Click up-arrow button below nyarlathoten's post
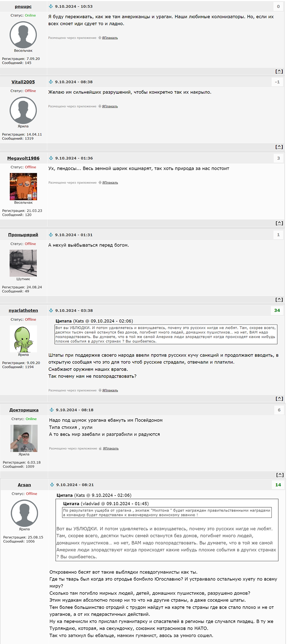This screenshot has width=288, height=644. tap(279, 399)
